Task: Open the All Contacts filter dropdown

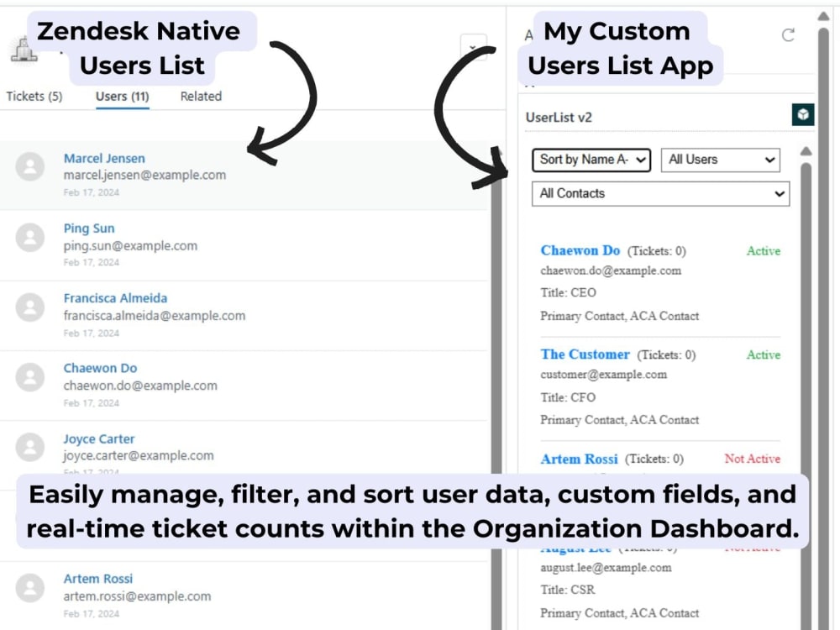Action: coord(660,193)
